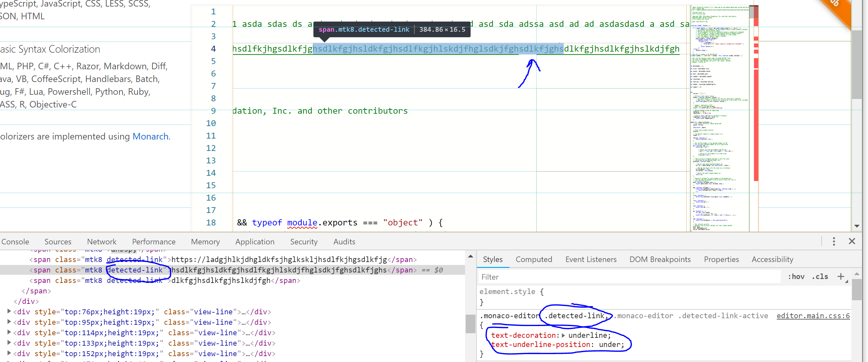Screen dimensions: 868x362
Task: Click the page scrollbar down arrow
Action: 856,226
